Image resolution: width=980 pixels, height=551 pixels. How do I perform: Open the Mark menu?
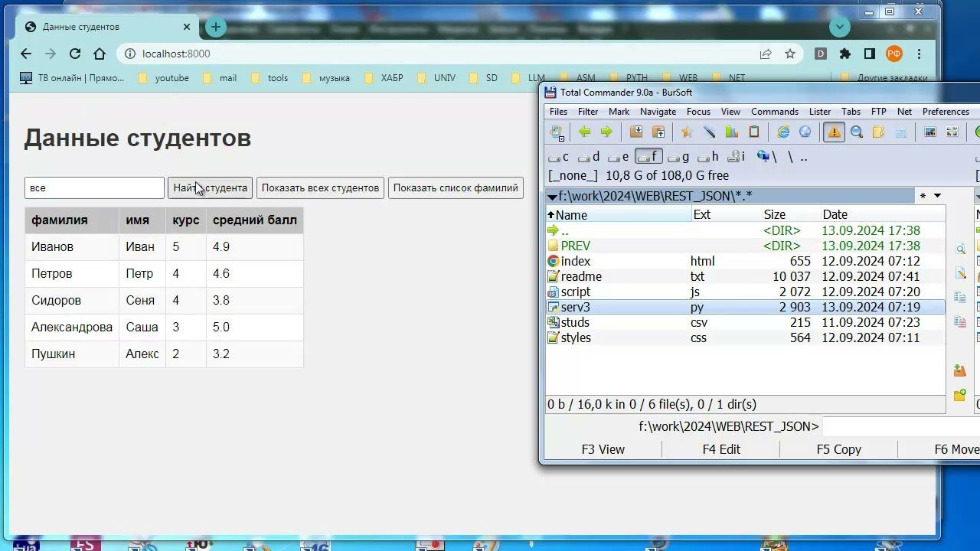(619, 112)
